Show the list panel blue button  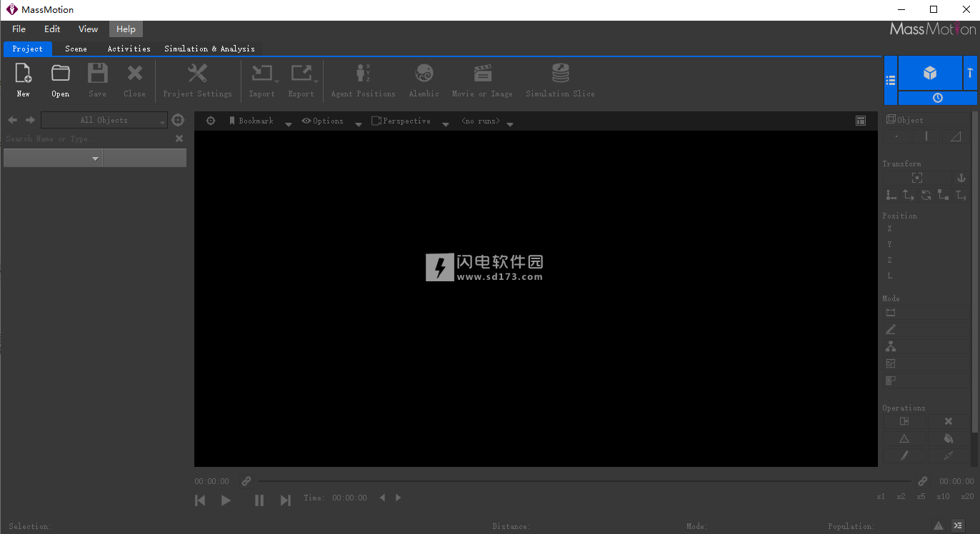(x=891, y=81)
